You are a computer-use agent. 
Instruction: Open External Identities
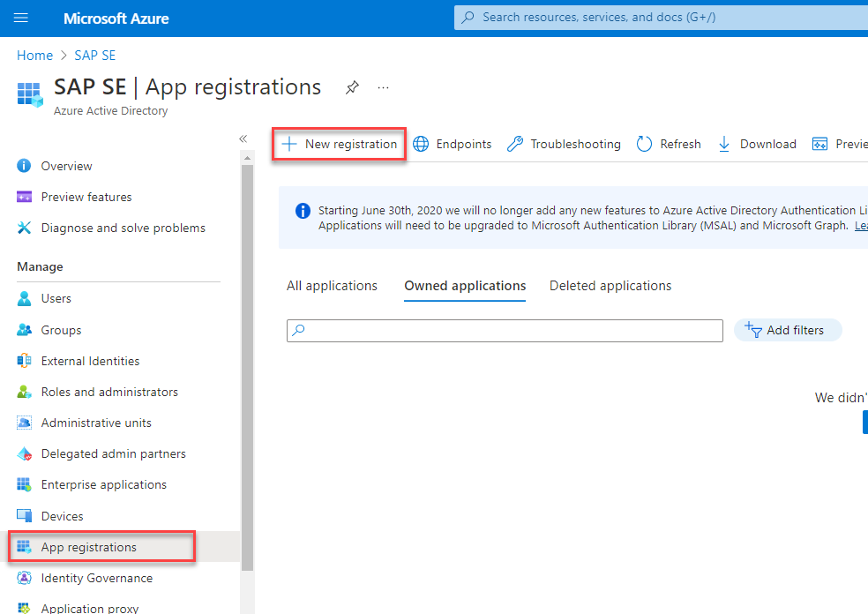point(90,361)
